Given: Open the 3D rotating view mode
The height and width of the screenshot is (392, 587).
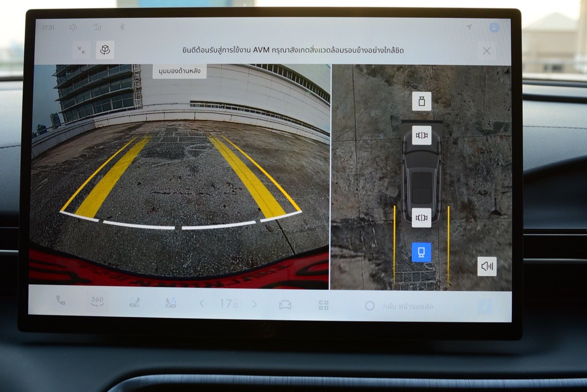Looking at the screenshot, I should click(105, 50).
